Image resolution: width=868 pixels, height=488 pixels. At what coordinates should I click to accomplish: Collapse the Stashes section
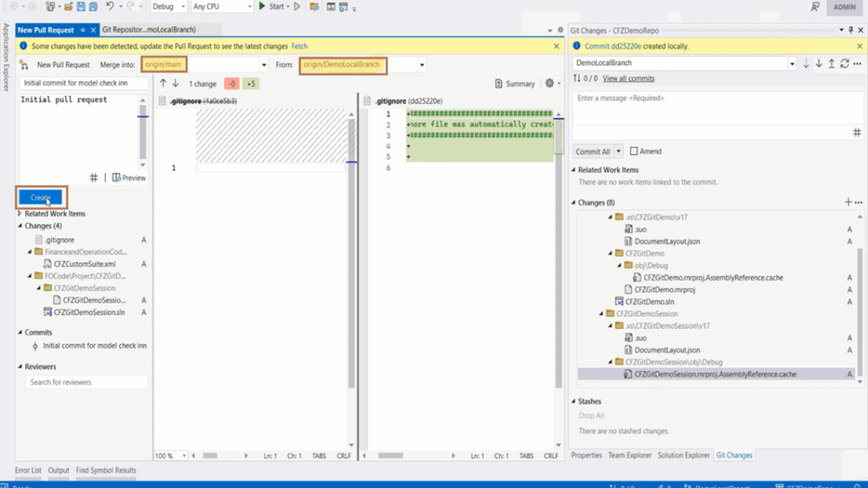[x=574, y=401]
